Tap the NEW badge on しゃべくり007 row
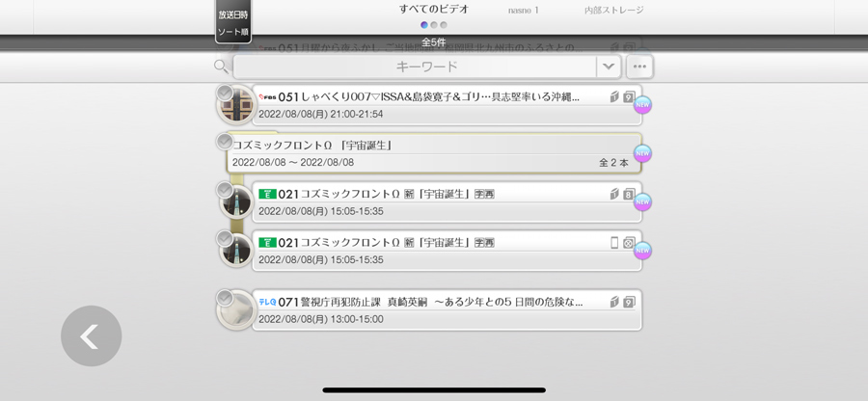The height and width of the screenshot is (401, 868). click(x=642, y=104)
